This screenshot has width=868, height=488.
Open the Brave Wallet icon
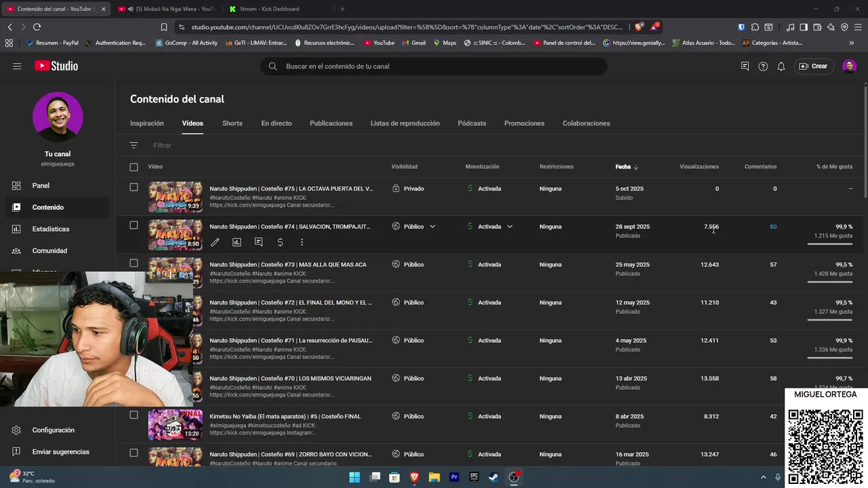[817, 27]
